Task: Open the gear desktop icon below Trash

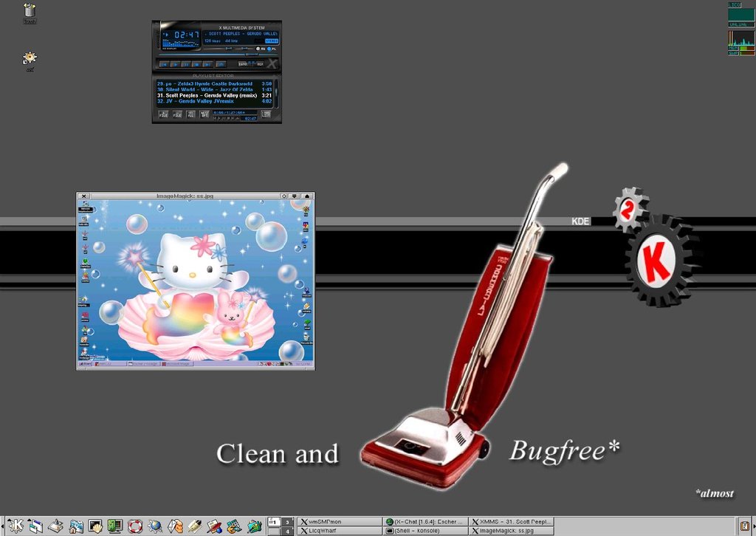Action: pyautogui.click(x=30, y=61)
